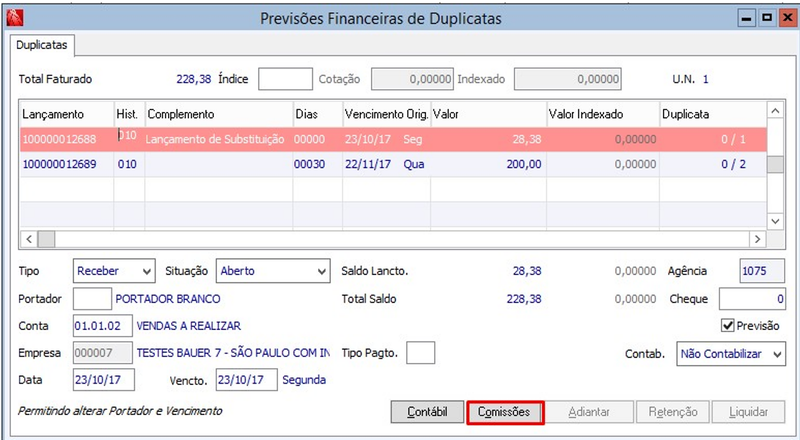Select row with Lançamento 100000012688

(393, 139)
